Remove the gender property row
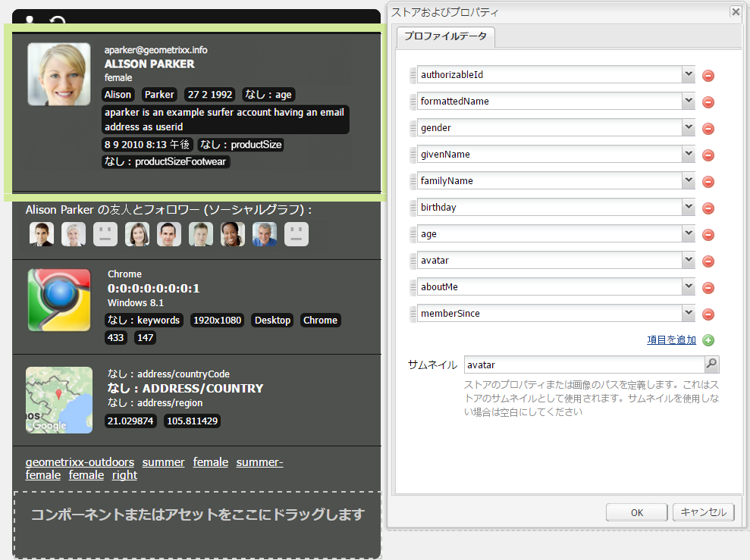This screenshot has width=750, height=560. point(708,129)
